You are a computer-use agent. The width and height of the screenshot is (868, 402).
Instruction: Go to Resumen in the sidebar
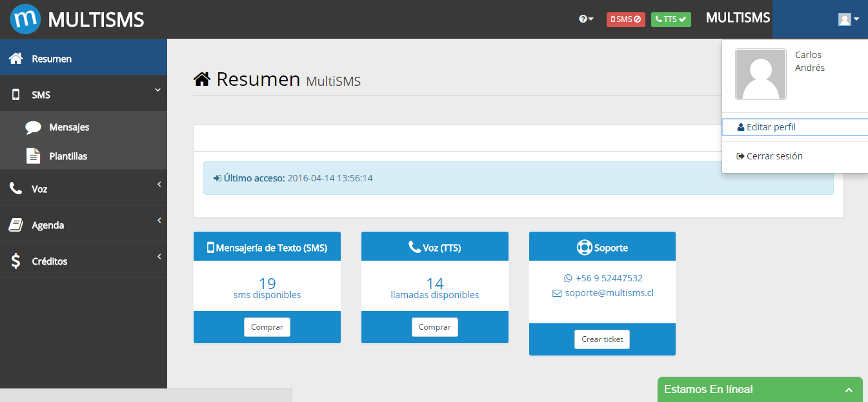point(83,59)
